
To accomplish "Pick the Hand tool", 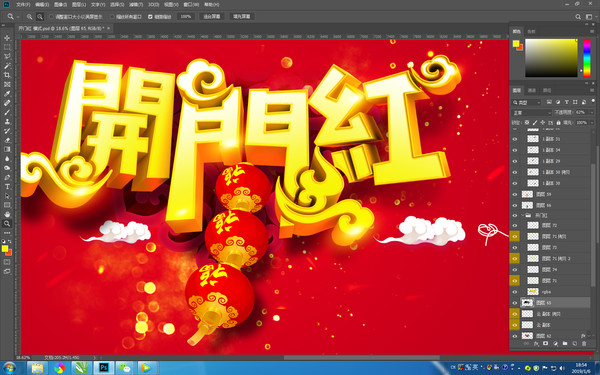I will (x=7, y=214).
